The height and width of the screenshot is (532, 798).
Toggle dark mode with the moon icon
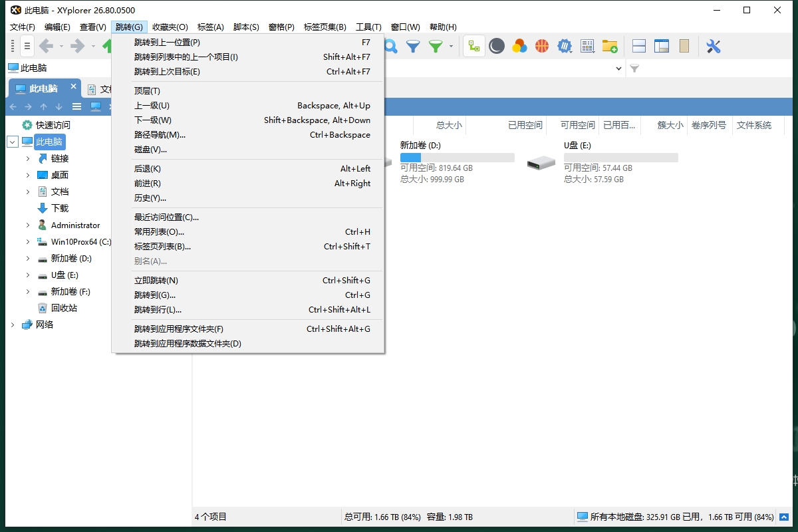pyautogui.click(x=497, y=46)
